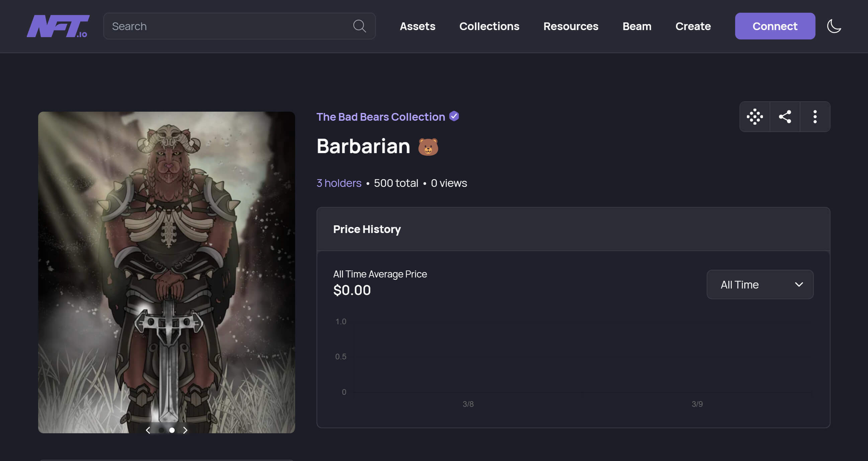Open the All Time price range dropdown

pyautogui.click(x=760, y=284)
